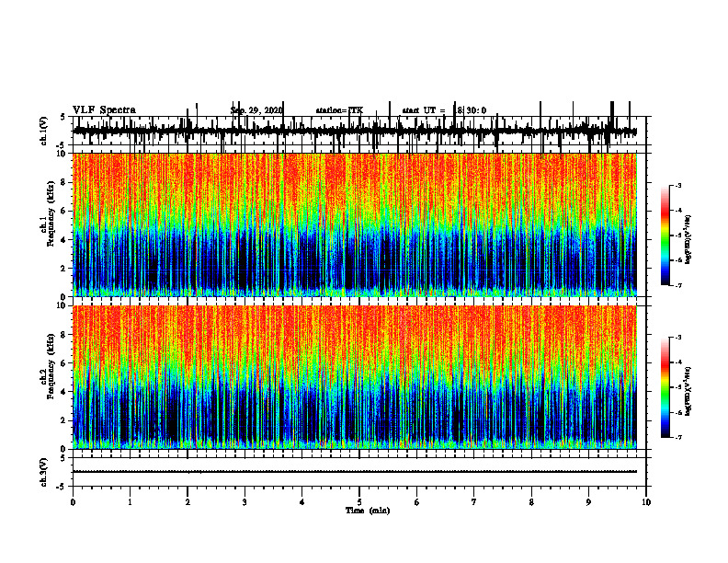The image size is (728, 563).
Task: Click the "1" tick label on time axis
Action: [130, 502]
